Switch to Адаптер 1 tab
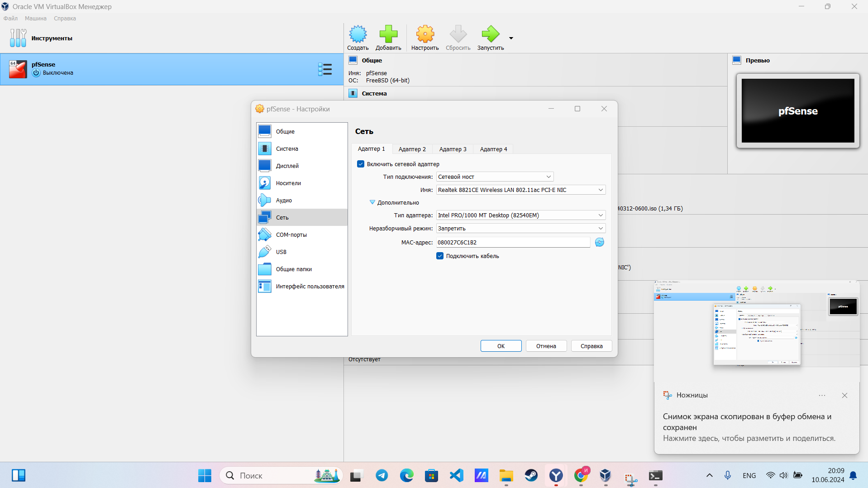The width and height of the screenshot is (868, 488). click(371, 149)
